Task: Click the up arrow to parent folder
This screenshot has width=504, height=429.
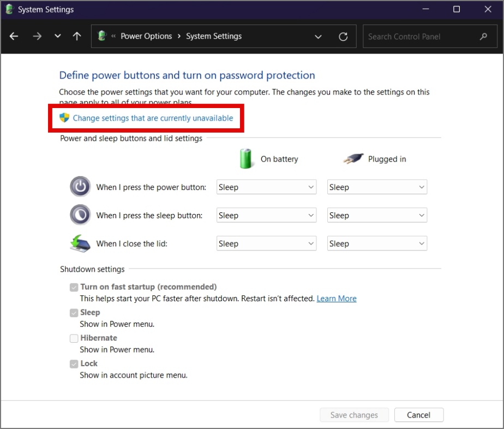Action: pos(77,37)
